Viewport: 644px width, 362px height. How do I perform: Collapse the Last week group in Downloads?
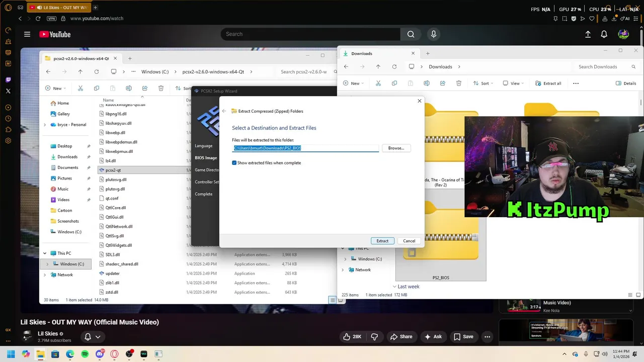394,287
